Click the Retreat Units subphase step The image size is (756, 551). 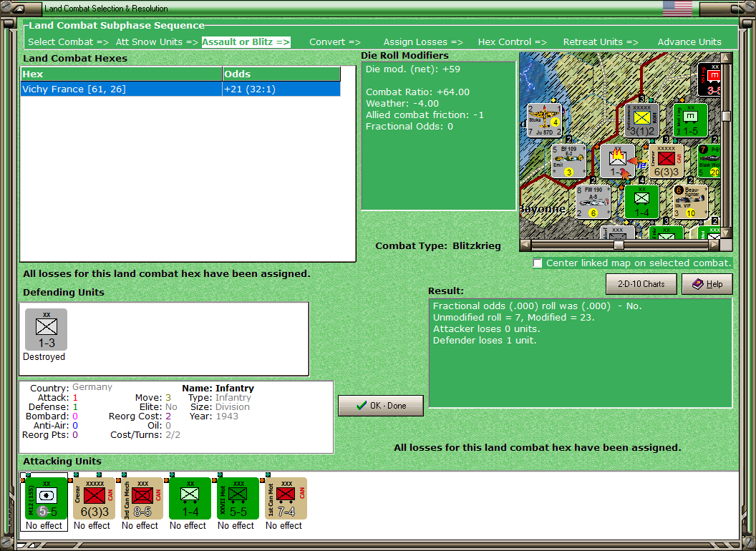601,42
